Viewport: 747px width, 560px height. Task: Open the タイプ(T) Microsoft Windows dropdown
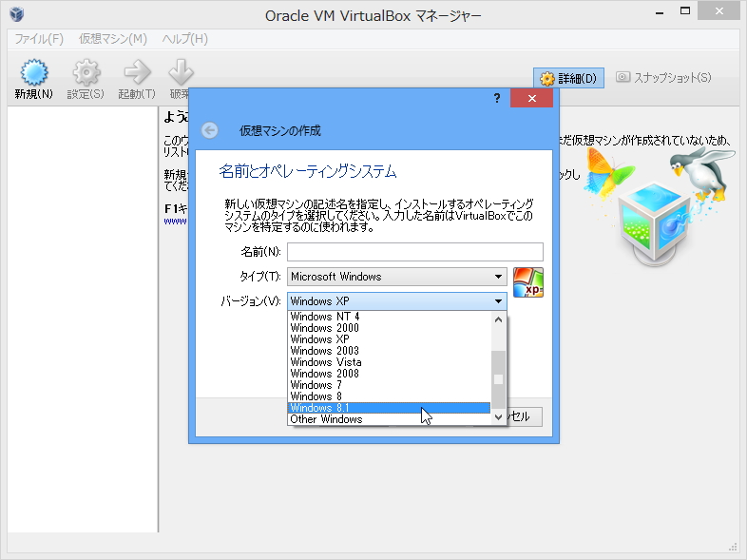click(x=397, y=277)
